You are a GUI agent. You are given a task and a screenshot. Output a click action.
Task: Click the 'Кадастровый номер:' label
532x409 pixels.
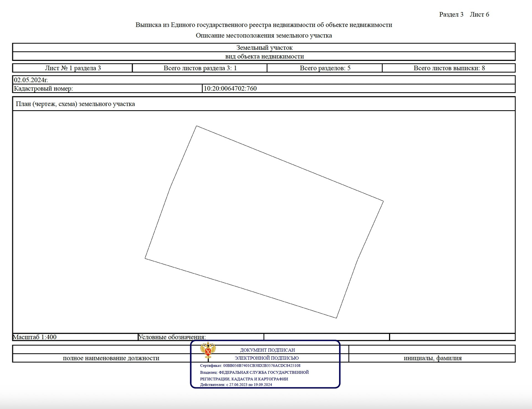pyautogui.click(x=44, y=89)
